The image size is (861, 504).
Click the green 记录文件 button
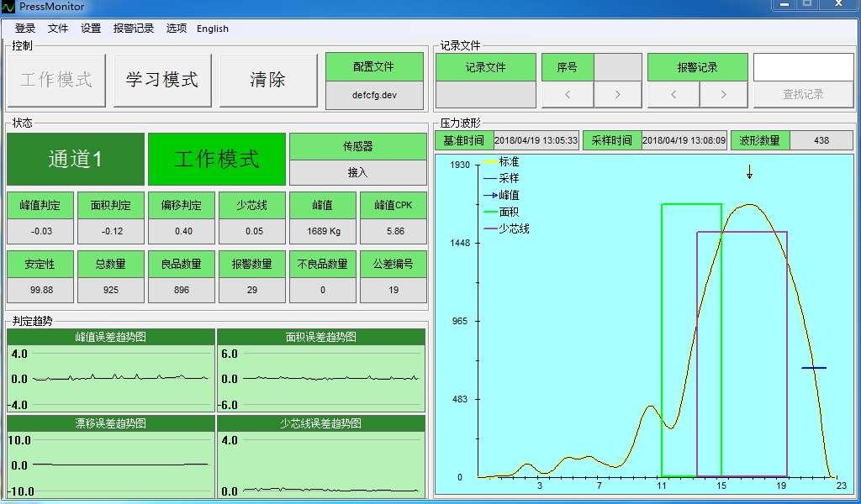click(485, 67)
